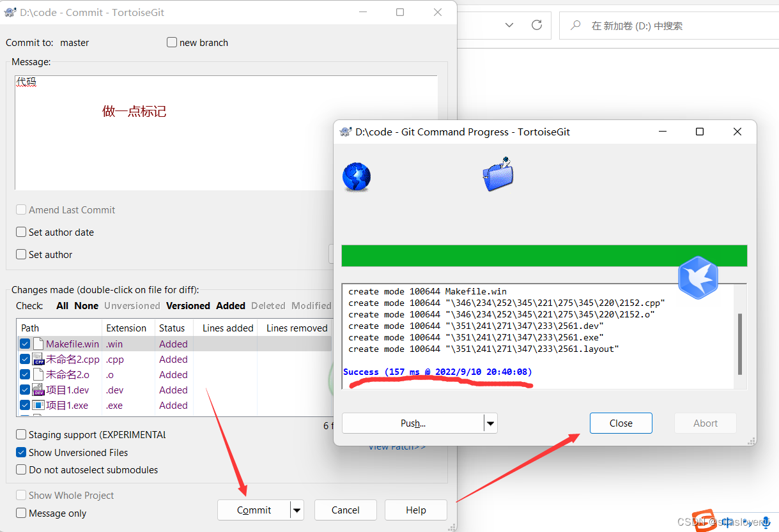This screenshot has height=532, width=779.
Task: Select only Added files link
Action: tap(231, 306)
